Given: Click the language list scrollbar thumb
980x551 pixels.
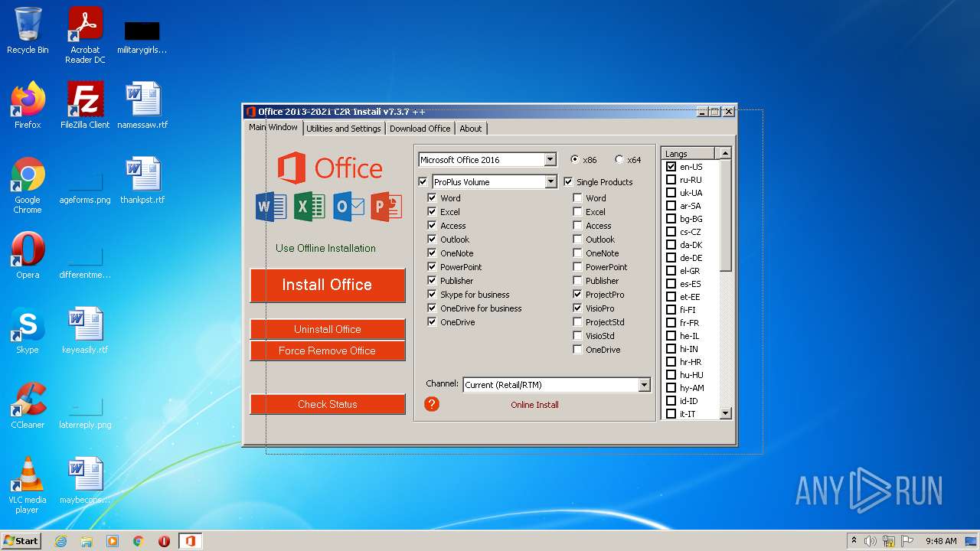Looking at the screenshot, I should tap(726, 216).
